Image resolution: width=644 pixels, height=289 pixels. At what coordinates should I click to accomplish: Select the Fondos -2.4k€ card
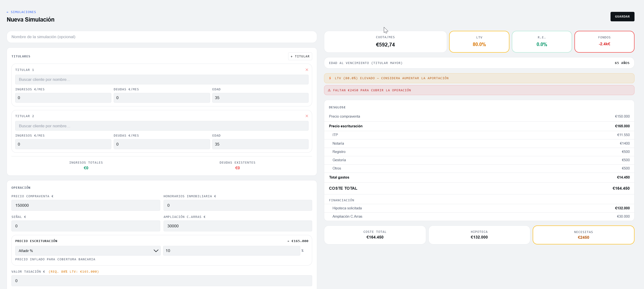click(604, 42)
